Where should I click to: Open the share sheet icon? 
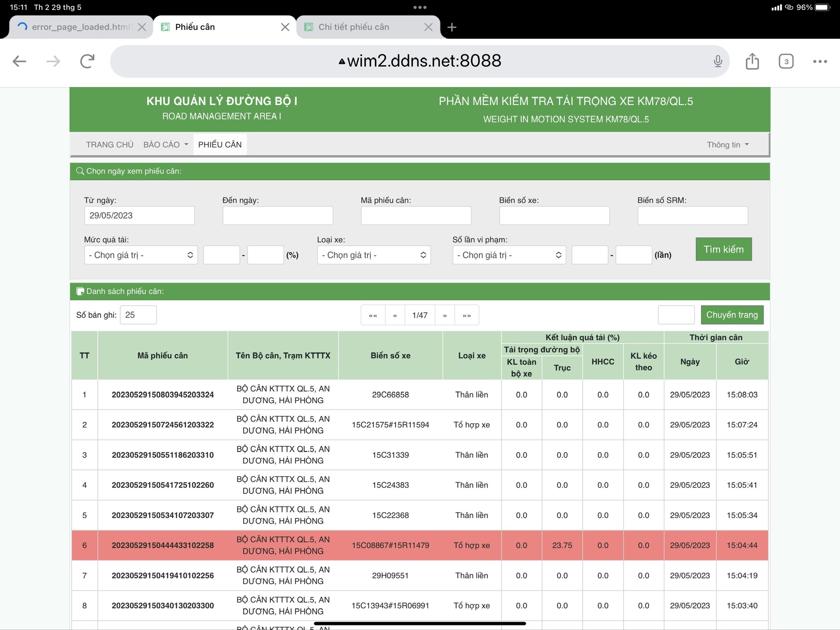coord(752,61)
